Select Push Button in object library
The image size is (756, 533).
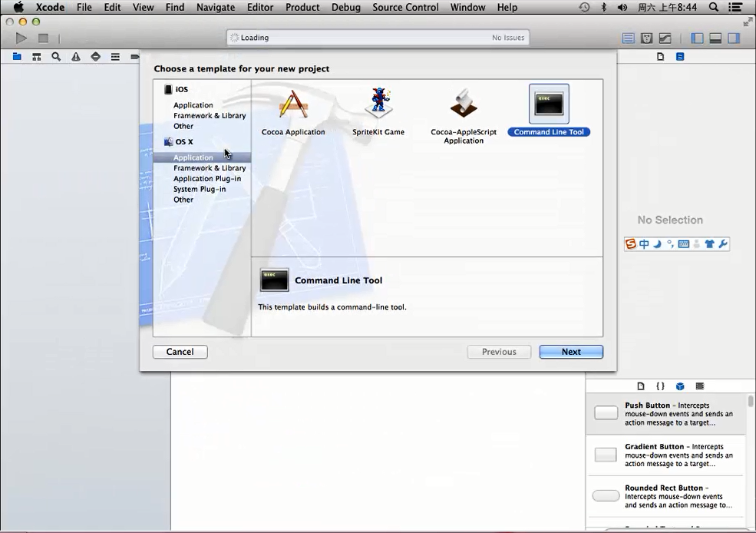[666, 414]
